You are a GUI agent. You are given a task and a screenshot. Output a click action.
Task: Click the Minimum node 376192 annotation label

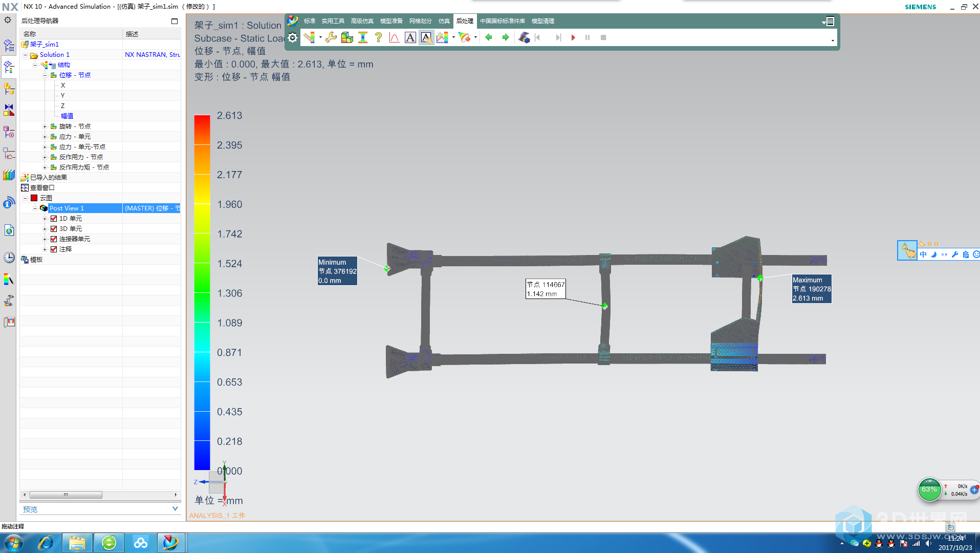337,271
